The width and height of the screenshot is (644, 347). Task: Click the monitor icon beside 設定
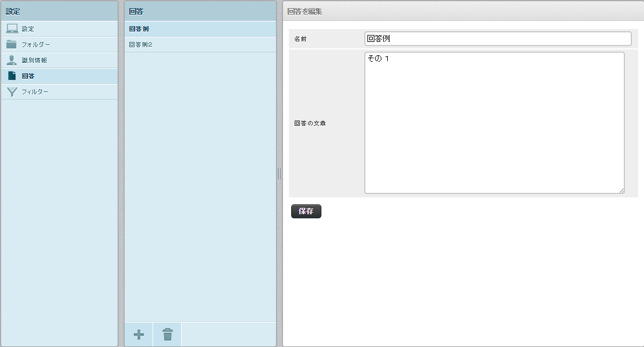(x=12, y=29)
